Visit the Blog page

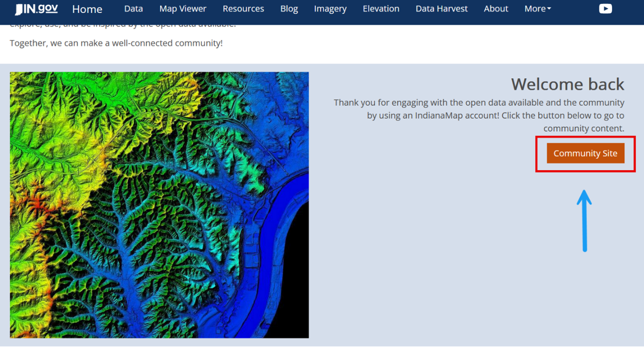tap(289, 8)
